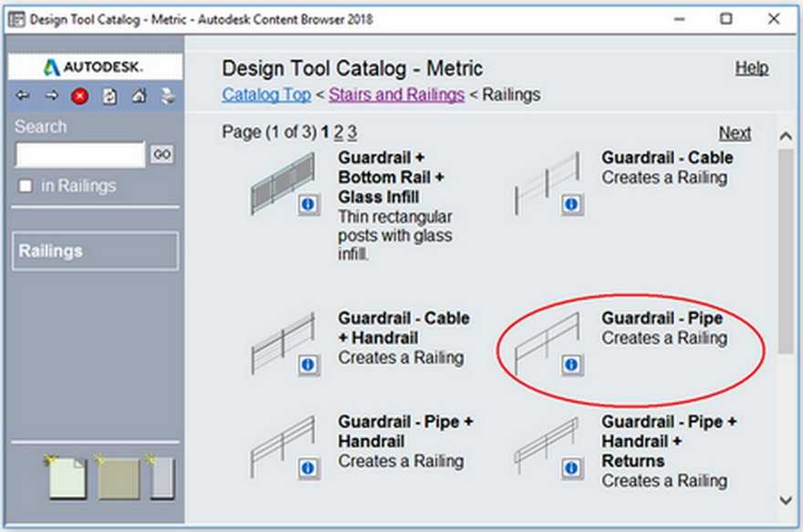Click the new package icon at bottom left
The height and width of the screenshot is (532, 803).
click(162, 476)
